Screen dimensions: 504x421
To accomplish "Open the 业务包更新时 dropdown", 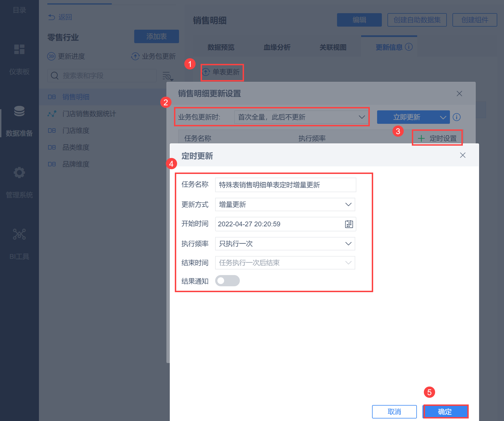I will [301, 117].
